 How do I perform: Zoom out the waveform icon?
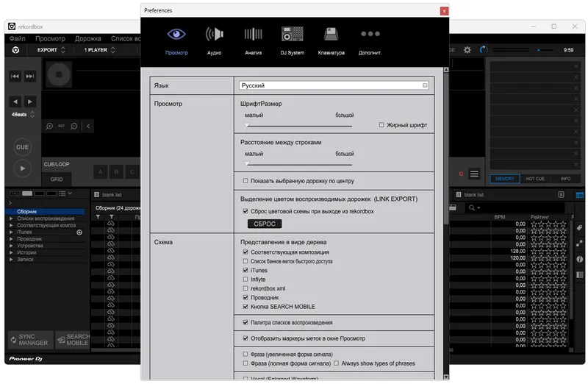coord(74,126)
